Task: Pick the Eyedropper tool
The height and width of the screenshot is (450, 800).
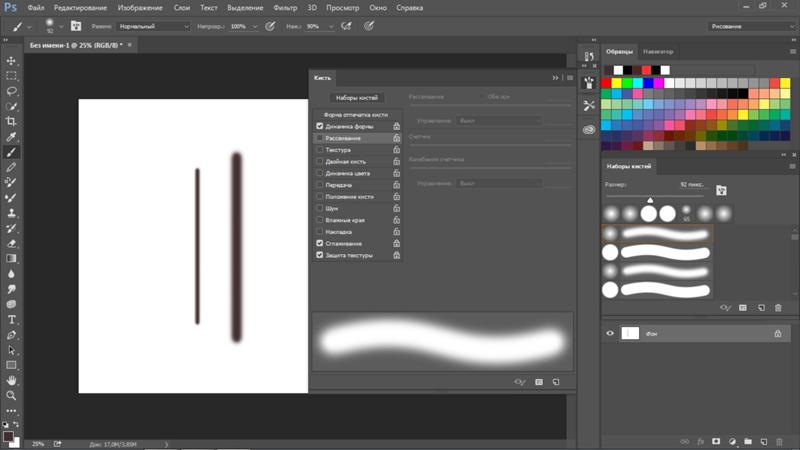Action: click(x=12, y=137)
